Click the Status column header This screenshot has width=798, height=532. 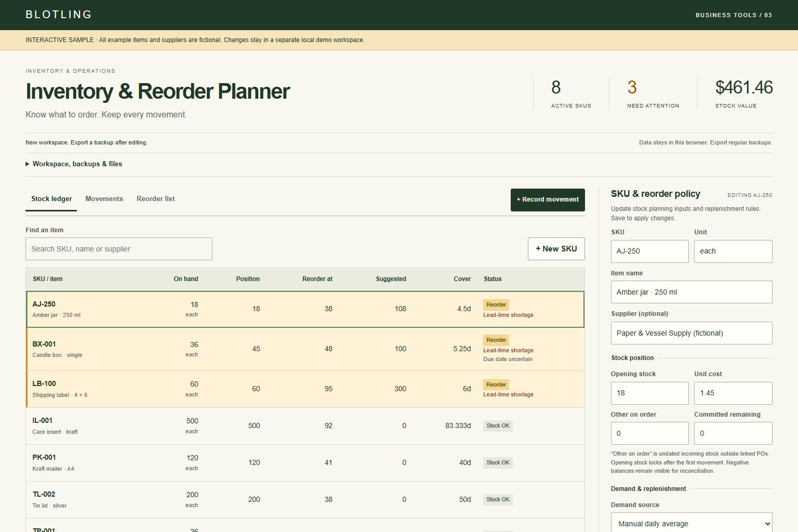click(493, 279)
